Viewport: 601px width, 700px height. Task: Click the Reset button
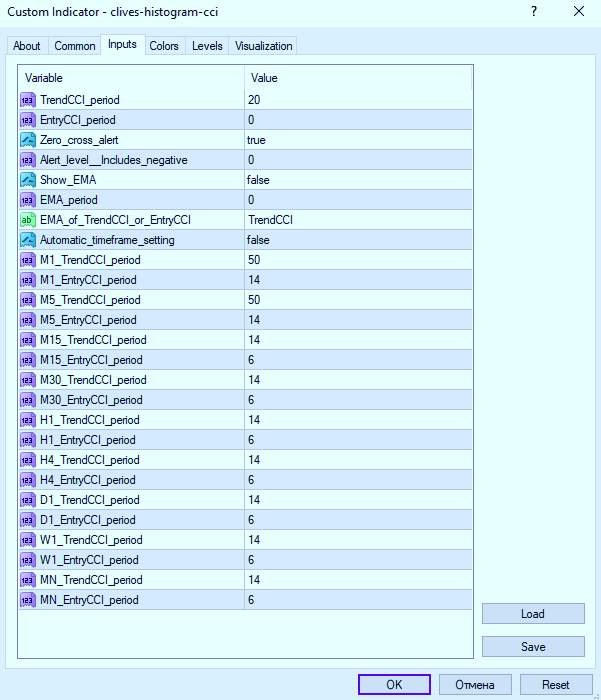coord(555,685)
